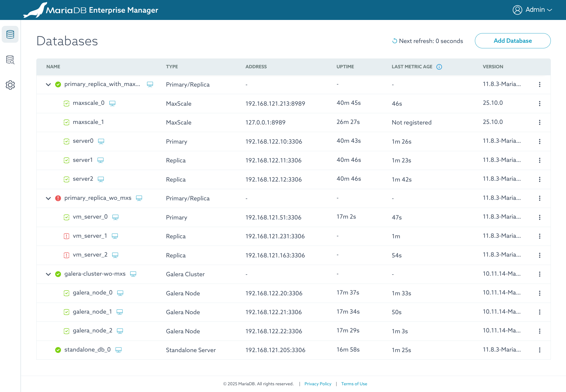The width and height of the screenshot is (566, 392).
Task: Click the Add Database button
Action: click(512, 41)
